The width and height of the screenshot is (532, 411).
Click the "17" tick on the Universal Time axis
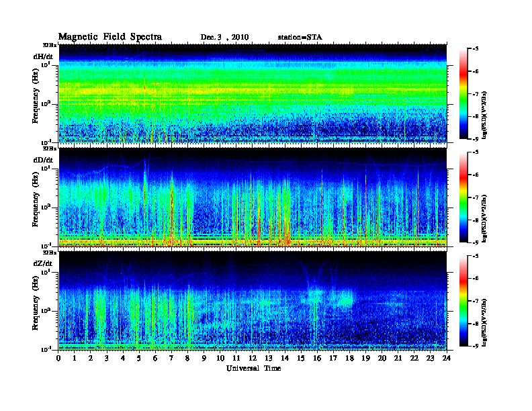[333, 358]
